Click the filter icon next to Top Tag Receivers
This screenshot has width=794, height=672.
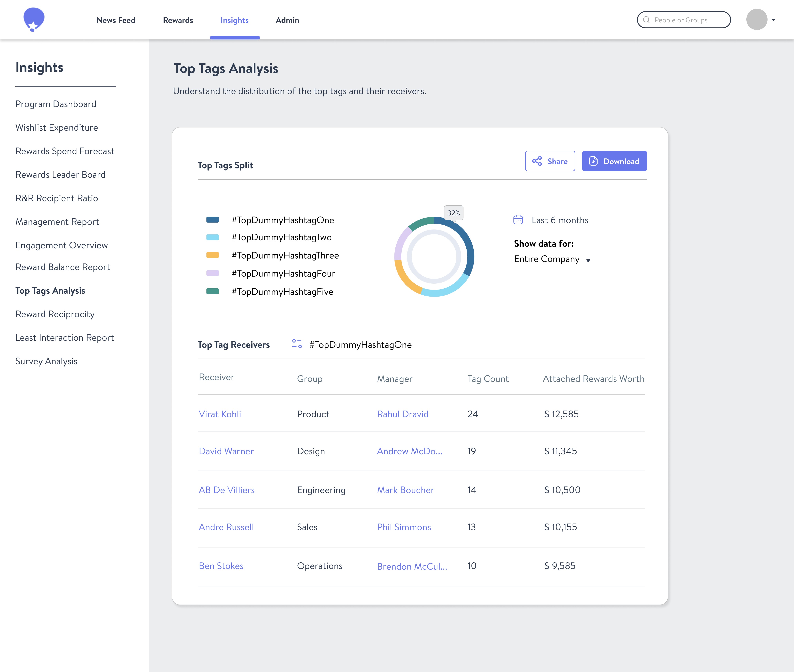coord(297,344)
